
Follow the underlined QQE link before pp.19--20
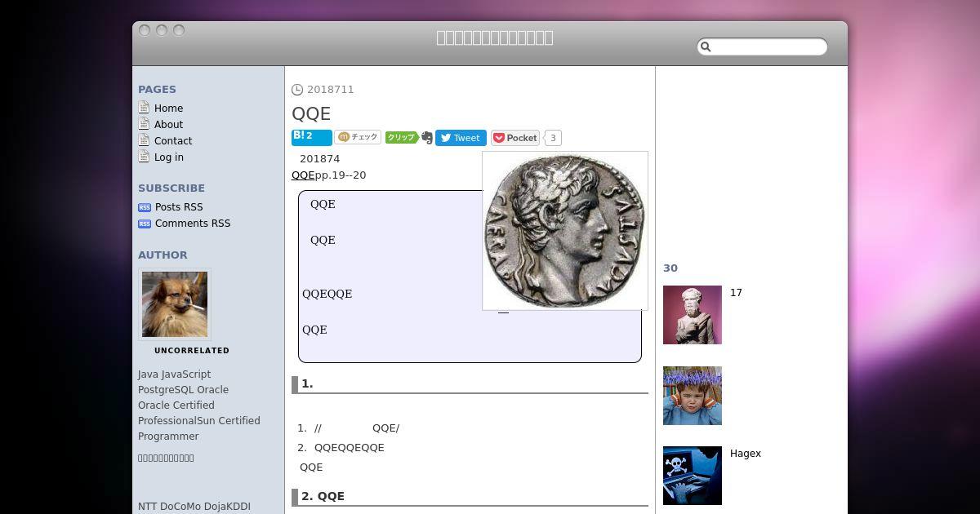coord(303,175)
